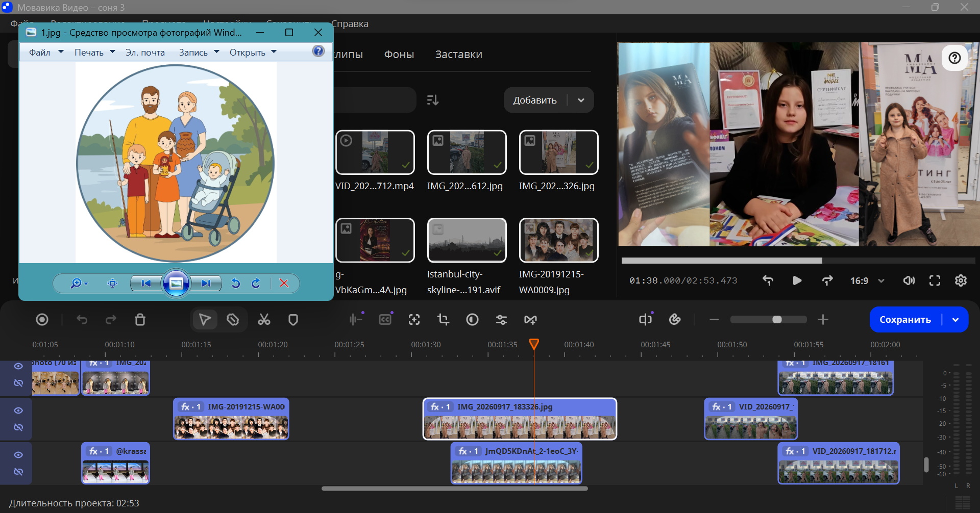980x513 pixels.
Task: Open the Печать dropdown in Photo Viewer
Action: 95,53
